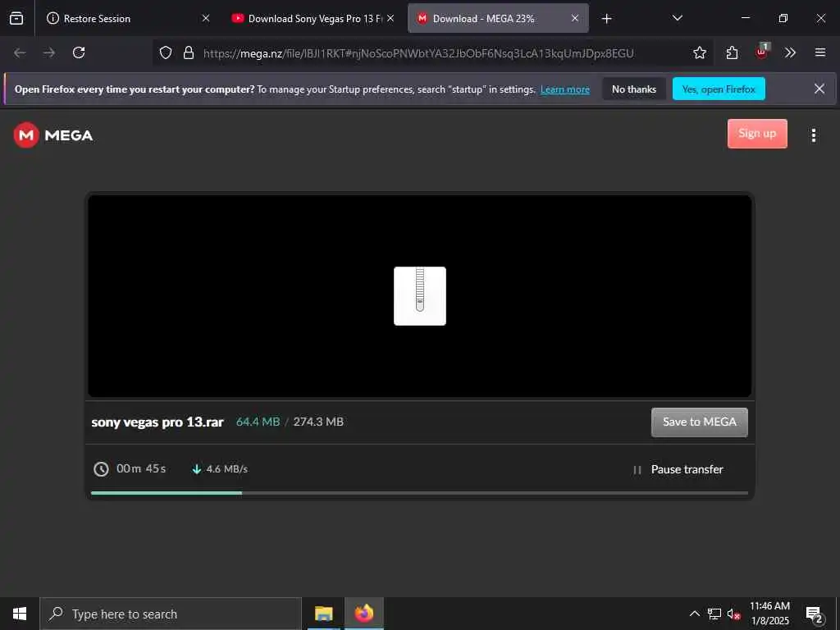Restore down the Firefox window
This screenshot has height=630, width=840.
tap(783, 18)
